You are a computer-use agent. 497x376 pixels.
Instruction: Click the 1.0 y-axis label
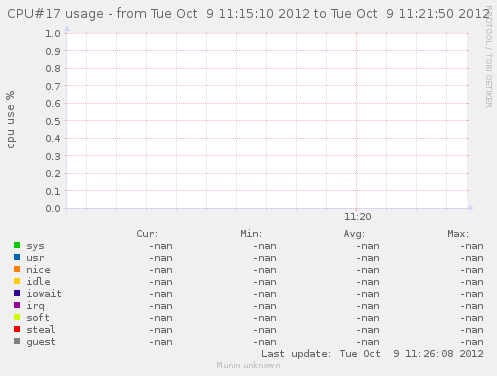tap(53, 33)
